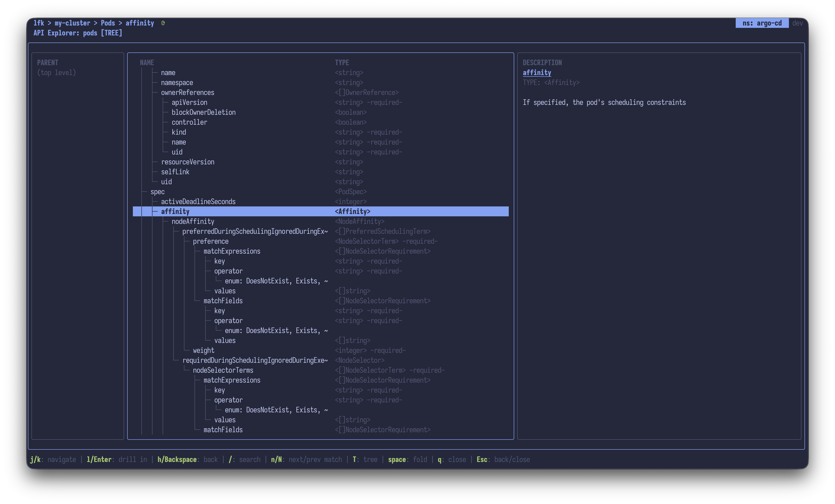Click the affinity link in the Description panel
The width and height of the screenshot is (835, 504).
pos(537,73)
